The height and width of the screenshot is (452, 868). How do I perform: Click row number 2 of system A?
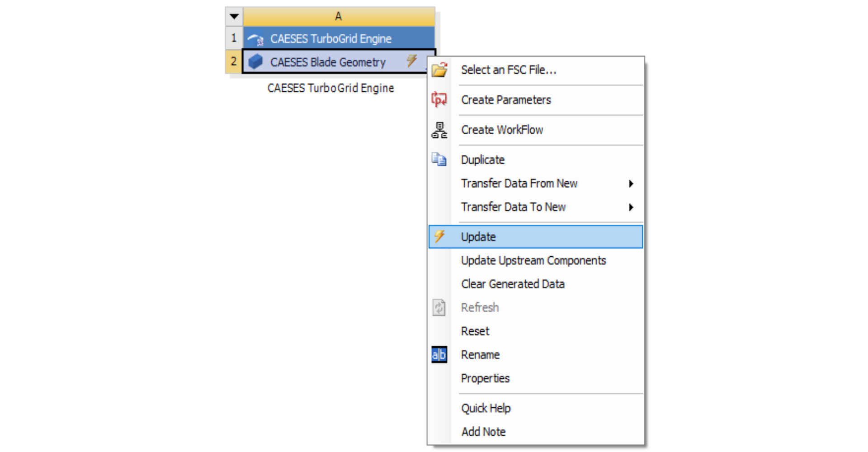[x=234, y=61]
